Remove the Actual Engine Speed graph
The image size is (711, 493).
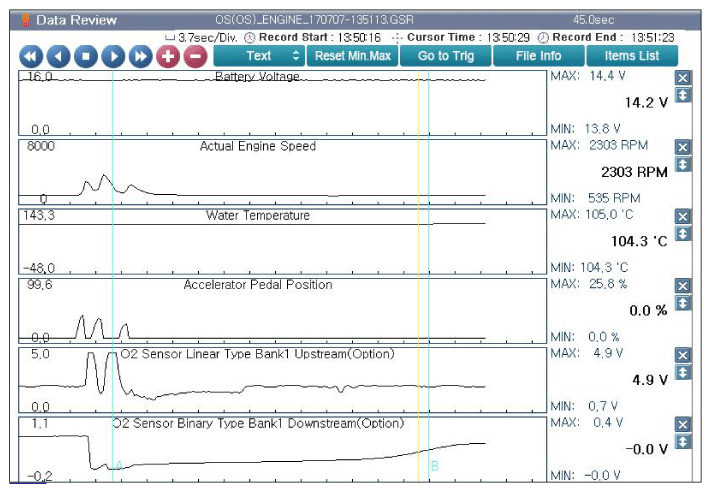coord(683,147)
